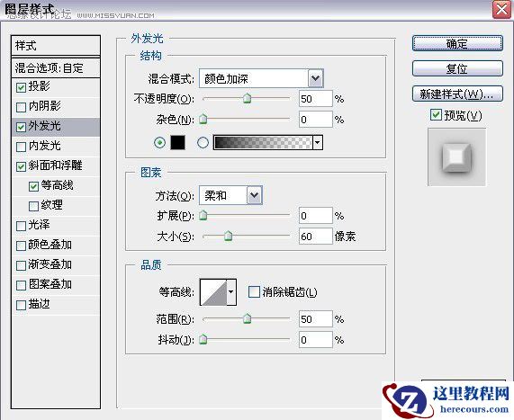Click the 扩展 spread slider handle
Viewport: 514px width, 420px height.
[203, 215]
